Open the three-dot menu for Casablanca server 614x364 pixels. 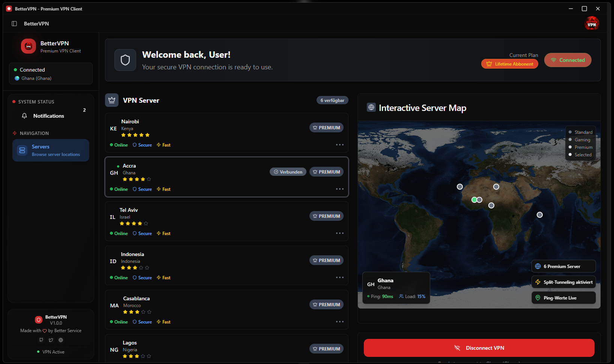click(x=339, y=322)
